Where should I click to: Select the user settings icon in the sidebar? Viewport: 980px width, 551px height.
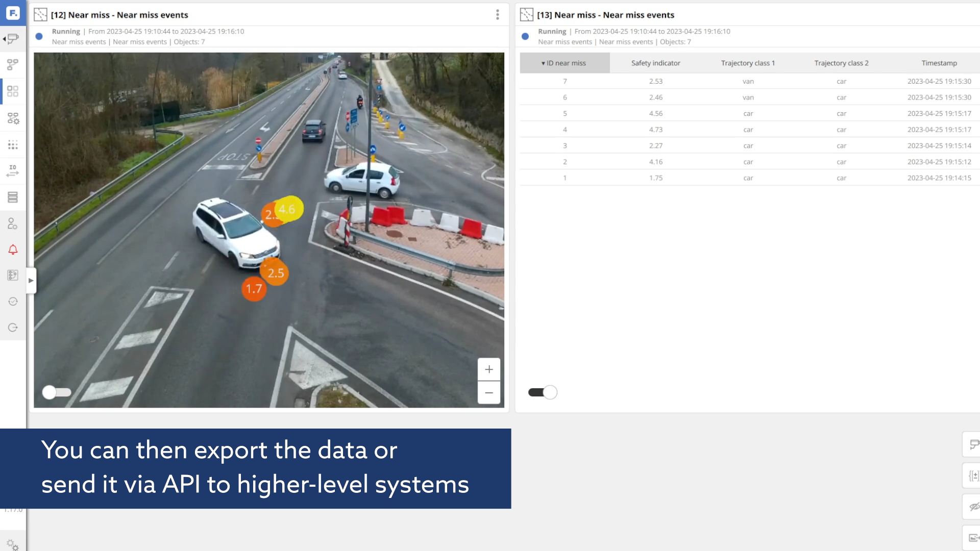(13, 223)
